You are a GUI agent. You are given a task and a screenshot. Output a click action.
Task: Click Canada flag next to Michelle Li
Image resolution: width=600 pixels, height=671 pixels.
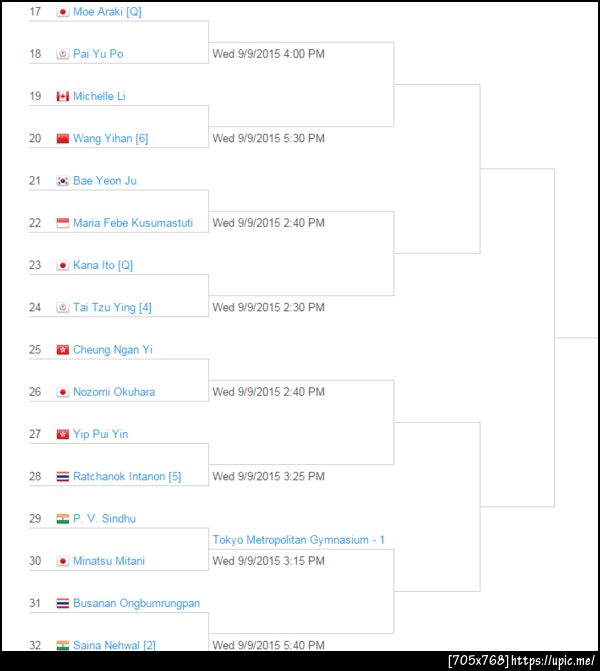63,96
